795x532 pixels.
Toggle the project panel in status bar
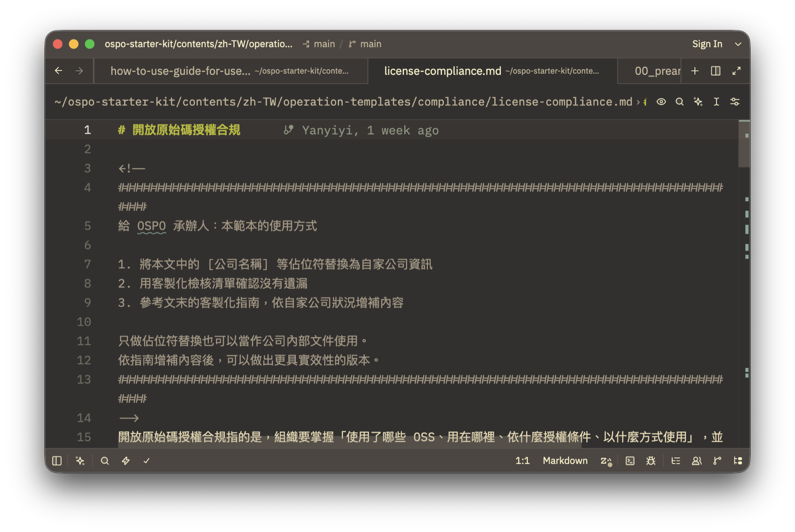tap(57, 461)
